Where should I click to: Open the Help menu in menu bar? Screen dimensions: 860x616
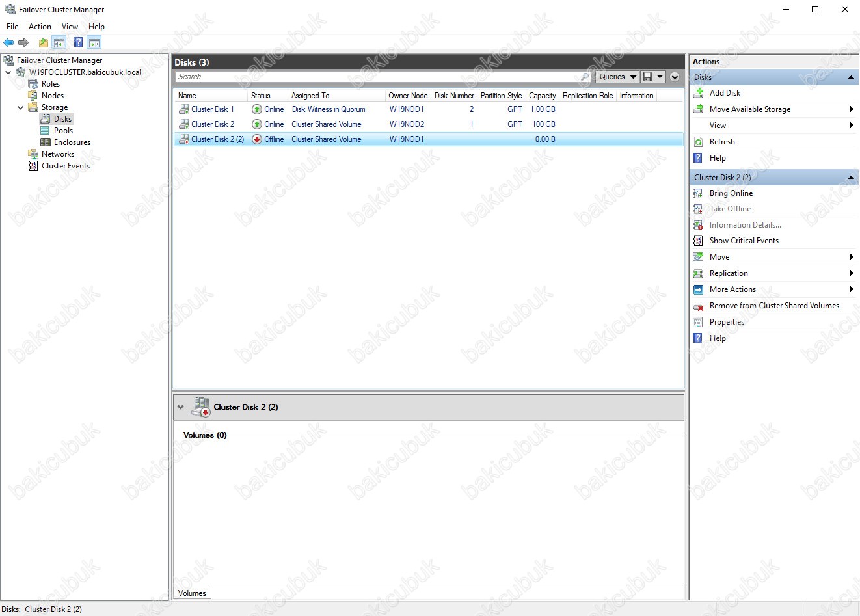pos(96,27)
